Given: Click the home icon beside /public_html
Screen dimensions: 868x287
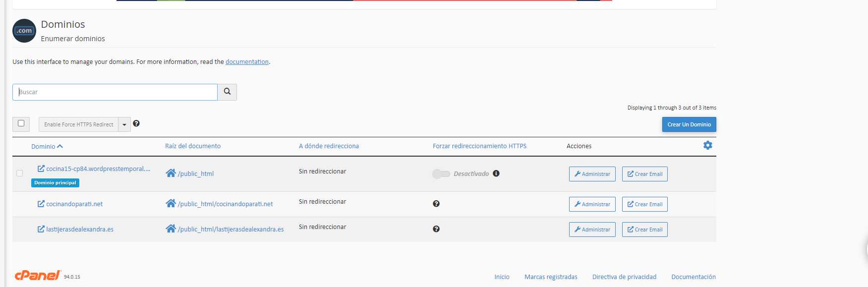Looking at the screenshot, I should pyautogui.click(x=171, y=173).
